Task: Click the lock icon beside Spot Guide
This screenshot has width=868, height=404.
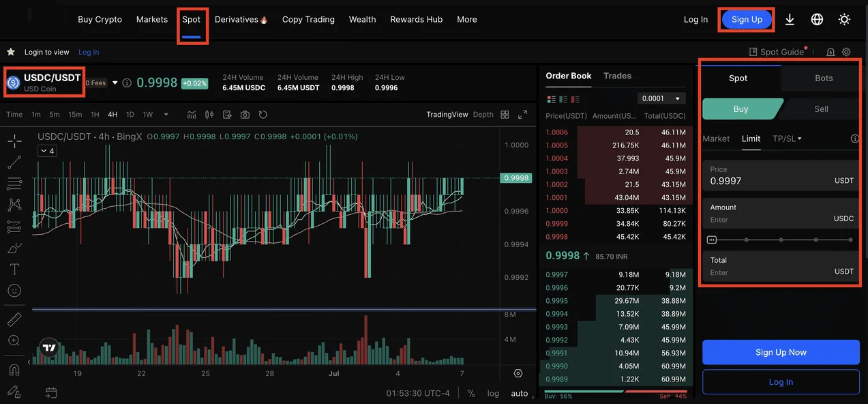Action: point(830,52)
